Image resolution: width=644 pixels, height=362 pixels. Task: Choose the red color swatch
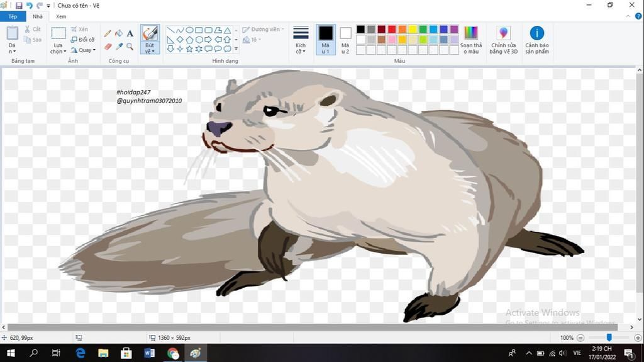point(392,29)
